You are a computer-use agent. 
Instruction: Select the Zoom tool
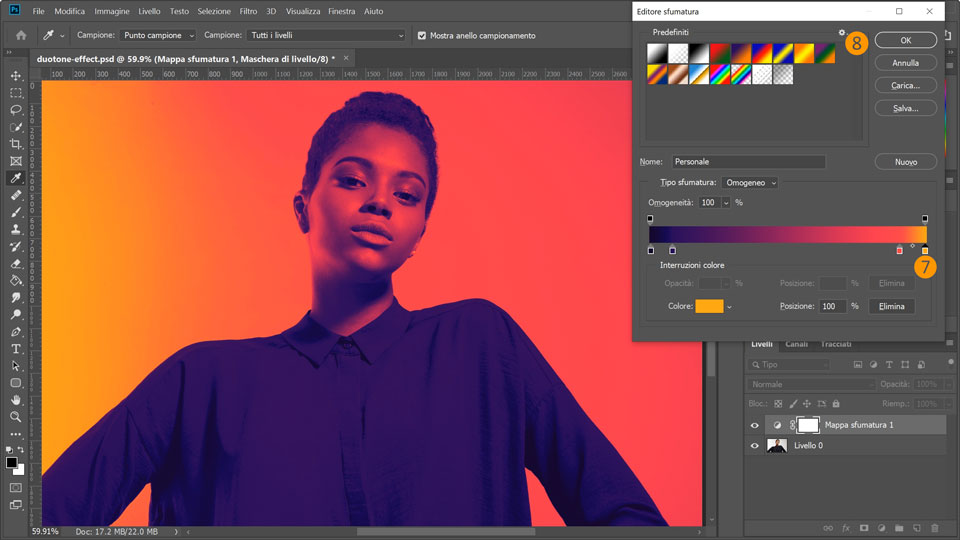pyautogui.click(x=16, y=417)
